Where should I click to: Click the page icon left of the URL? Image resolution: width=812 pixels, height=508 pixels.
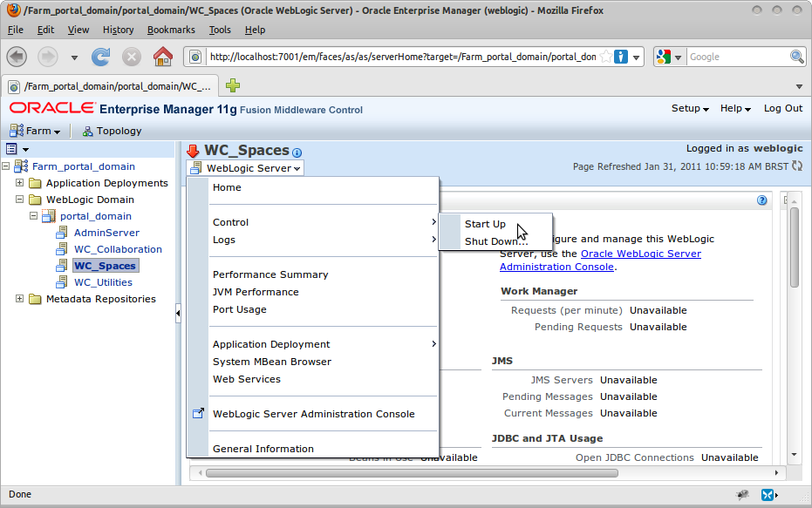195,57
